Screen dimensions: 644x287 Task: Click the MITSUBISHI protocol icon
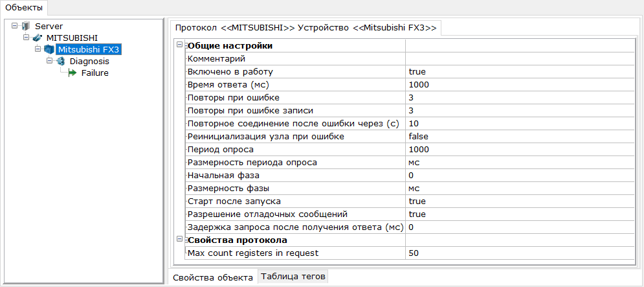(x=38, y=38)
